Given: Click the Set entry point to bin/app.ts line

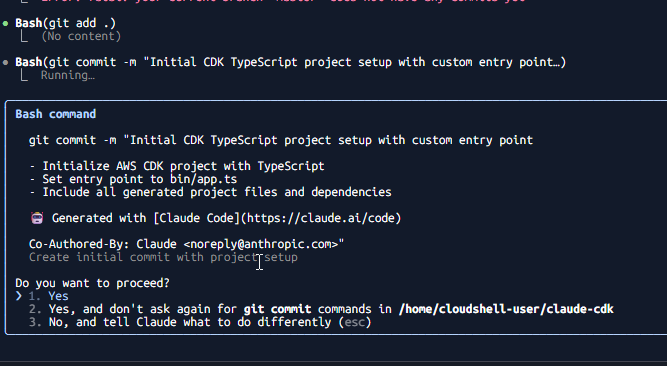Looking at the screenshot, I should (133, 179).
